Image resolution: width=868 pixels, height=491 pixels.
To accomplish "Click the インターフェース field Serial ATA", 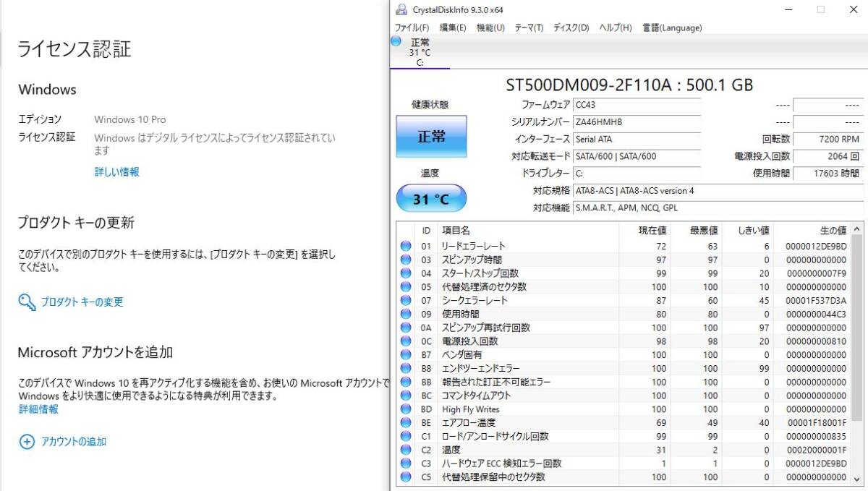I will point(637,139).
